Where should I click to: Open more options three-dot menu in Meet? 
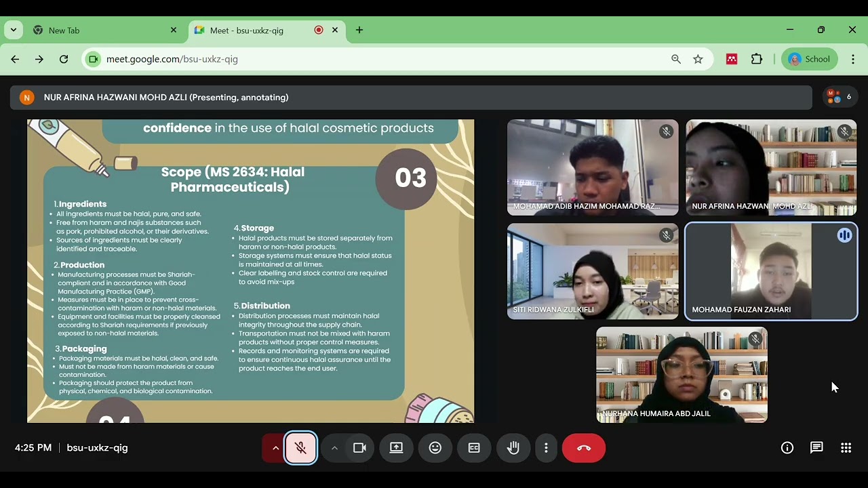[x=546, y=448]
